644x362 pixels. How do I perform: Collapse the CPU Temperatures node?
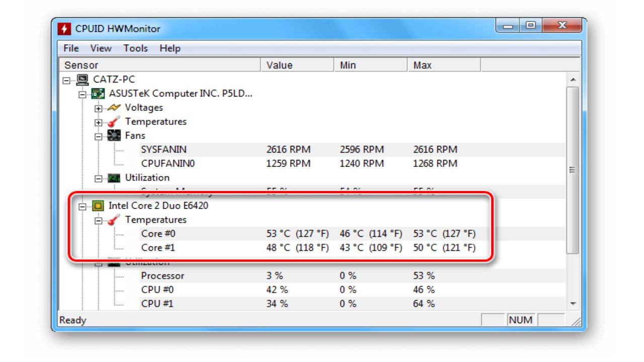click(x=99, y=220)
